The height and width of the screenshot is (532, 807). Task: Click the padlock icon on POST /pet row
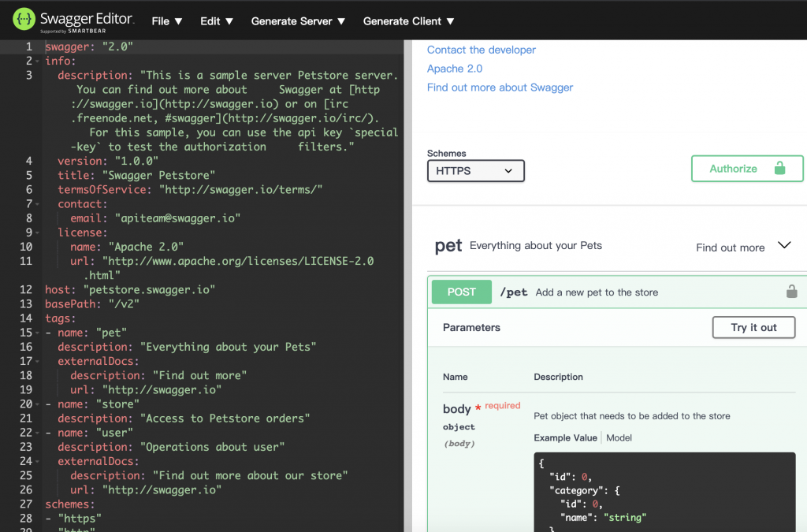click(x=791, y=292)
